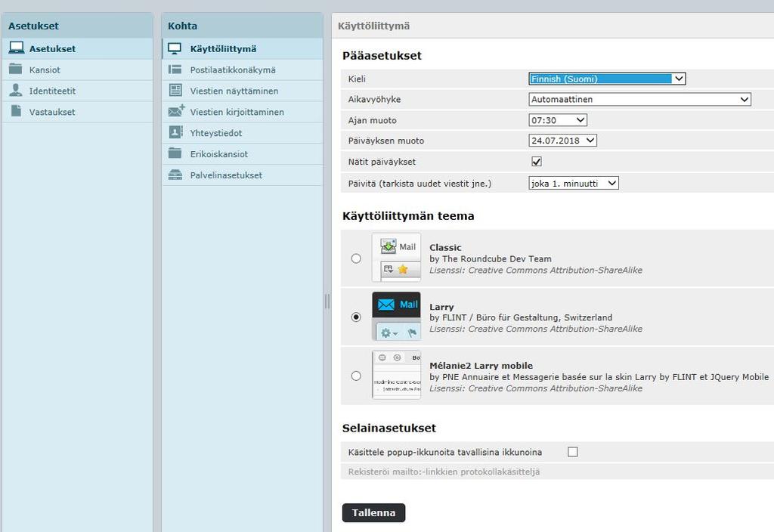Click the monitor icon beside Käyttöliittymä

tap(175, 49)
